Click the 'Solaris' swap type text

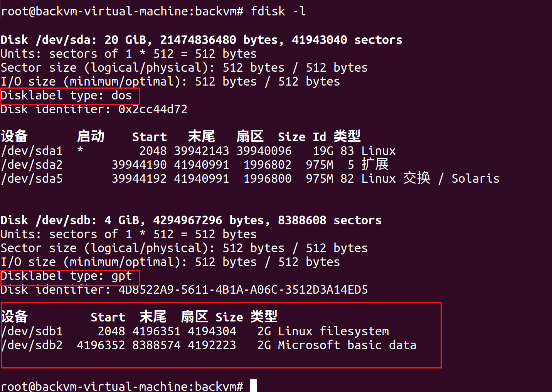tap(476, 178)
